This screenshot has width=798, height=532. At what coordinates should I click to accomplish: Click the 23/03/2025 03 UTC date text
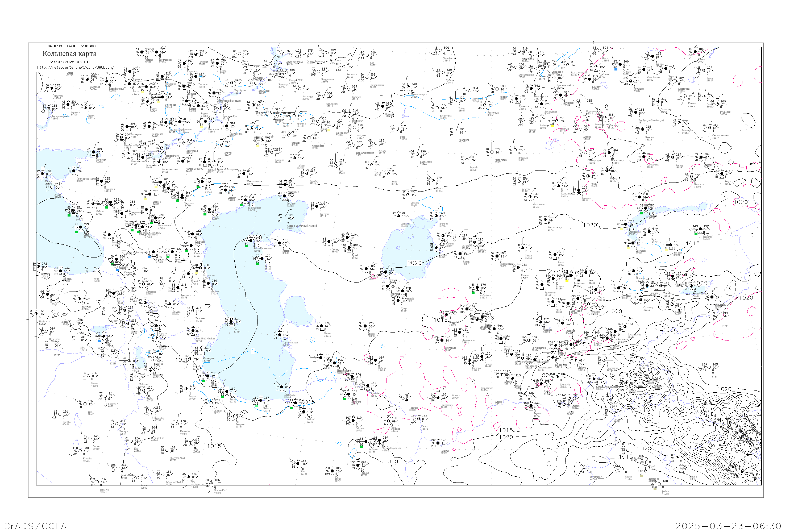70,62
